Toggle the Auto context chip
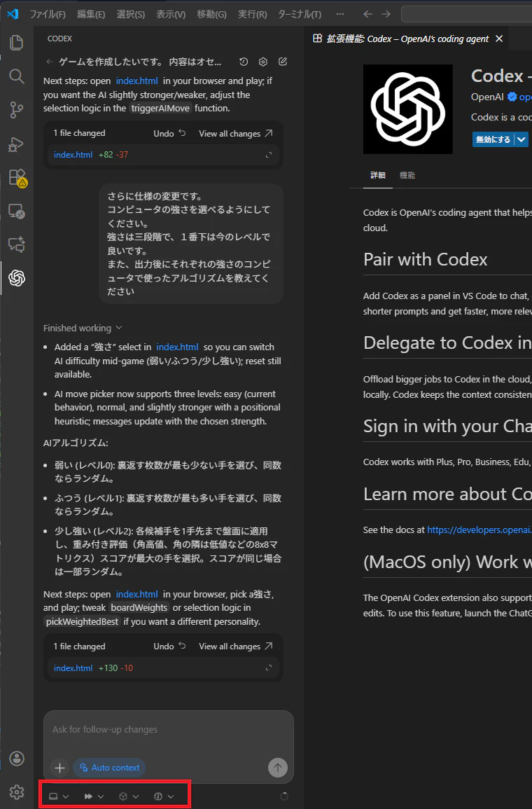Image resolution: width=532 pixels, height=809 pixels. [109, 768]
